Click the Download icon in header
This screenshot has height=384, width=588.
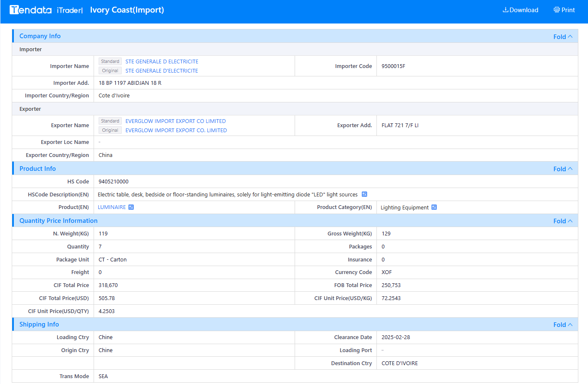click(x=505, y=10)
